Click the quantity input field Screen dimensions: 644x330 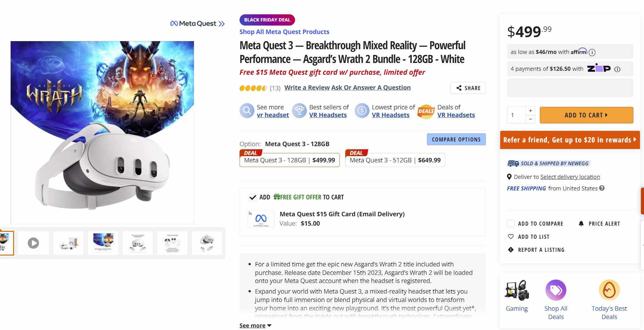(516, 115)
